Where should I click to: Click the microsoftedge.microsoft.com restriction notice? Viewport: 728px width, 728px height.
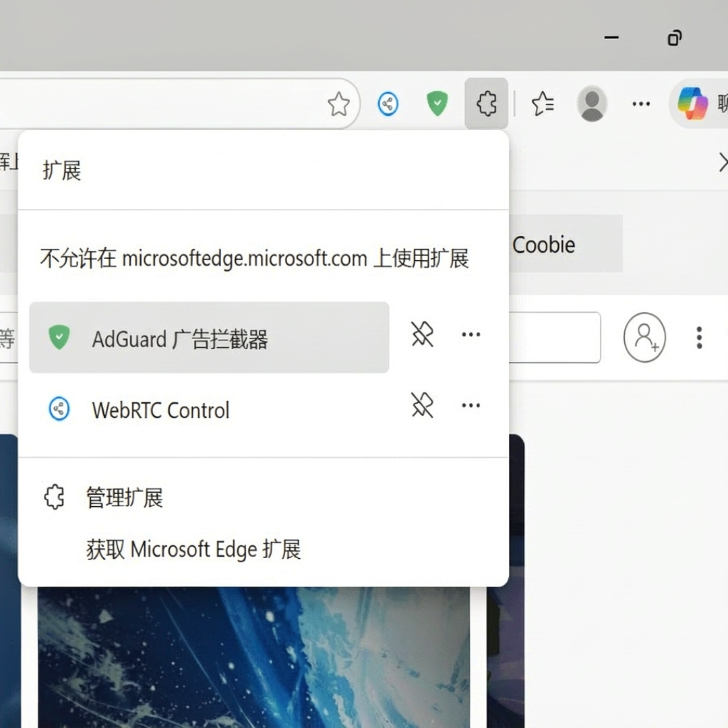254,258
